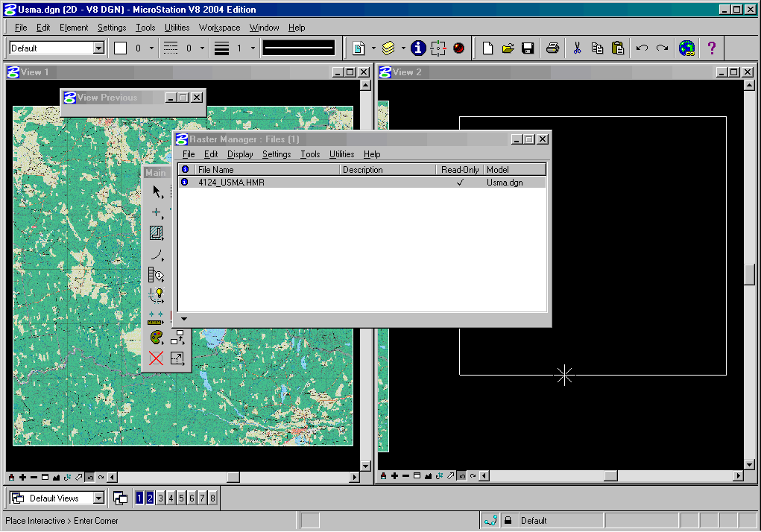The height and width of the screenshot is (532, 761).
Task: Open the Tags tool in Main toolbox
Action: pos(157,275)
